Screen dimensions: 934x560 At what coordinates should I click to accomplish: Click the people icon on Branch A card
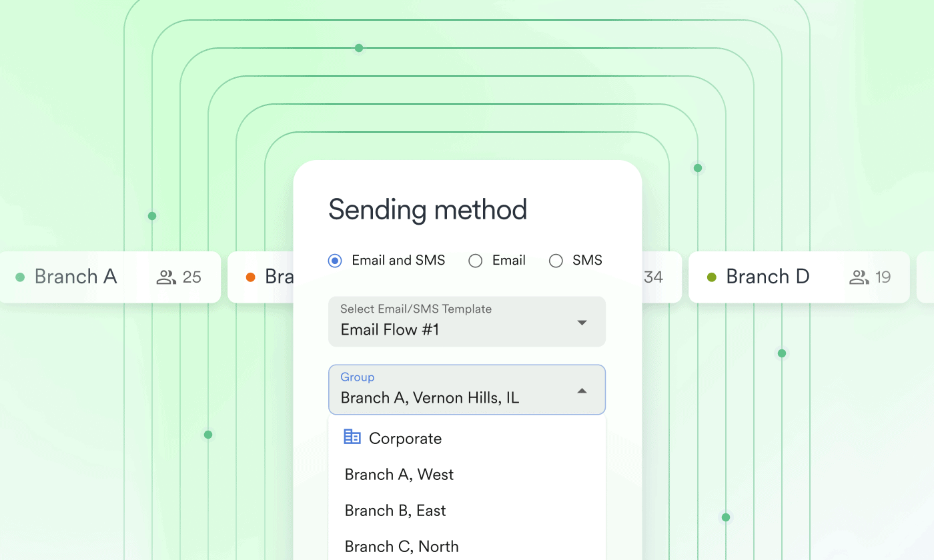166,277
